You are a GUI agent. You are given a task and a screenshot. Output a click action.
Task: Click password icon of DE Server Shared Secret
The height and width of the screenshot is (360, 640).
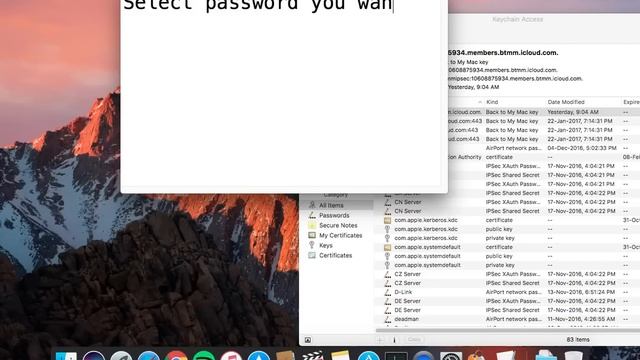tap(387, 310)
